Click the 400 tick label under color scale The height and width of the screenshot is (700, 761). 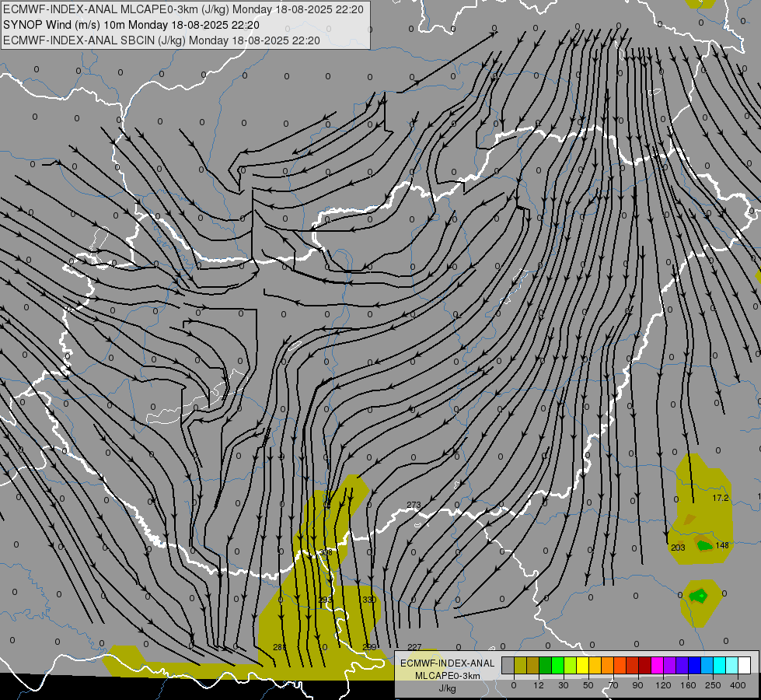[x=738, y=685]
